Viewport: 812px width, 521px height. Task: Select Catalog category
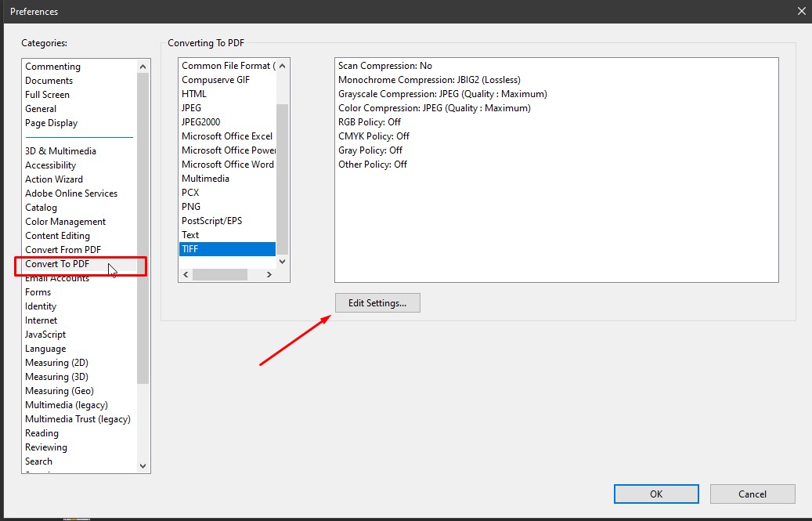pyautogui.click(x=41, y=207)
